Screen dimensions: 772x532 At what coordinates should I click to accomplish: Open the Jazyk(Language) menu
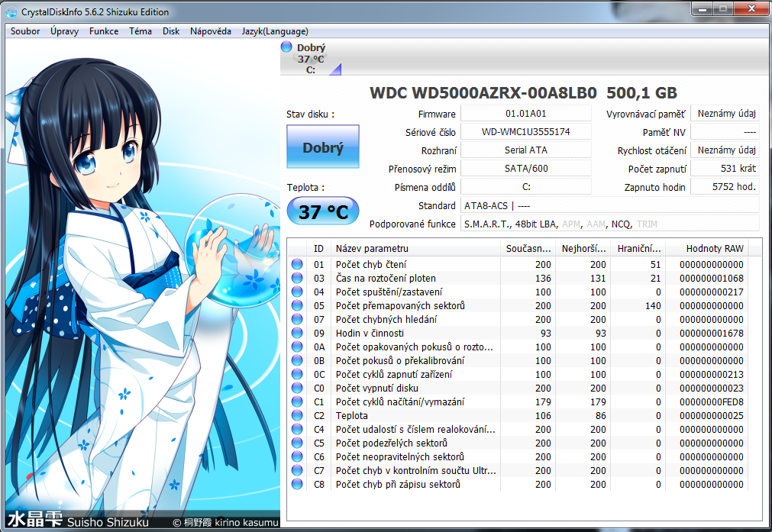275,31
